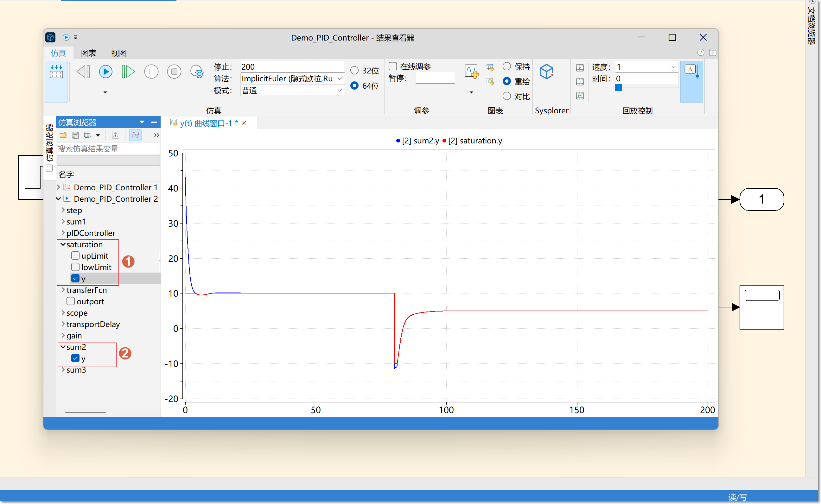Expand the pIDController tree node
Image resolution: width=821 pixels, height=504 pixels.
point(63,233)
